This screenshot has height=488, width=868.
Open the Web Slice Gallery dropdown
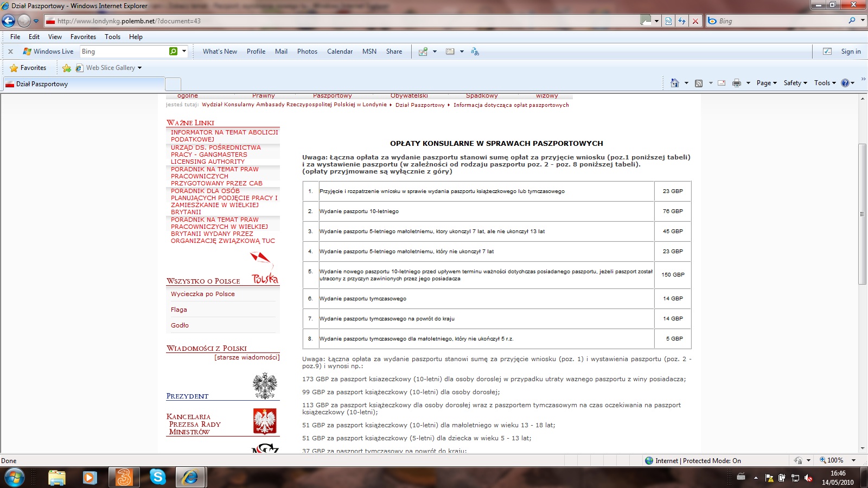tap(110, 68)
